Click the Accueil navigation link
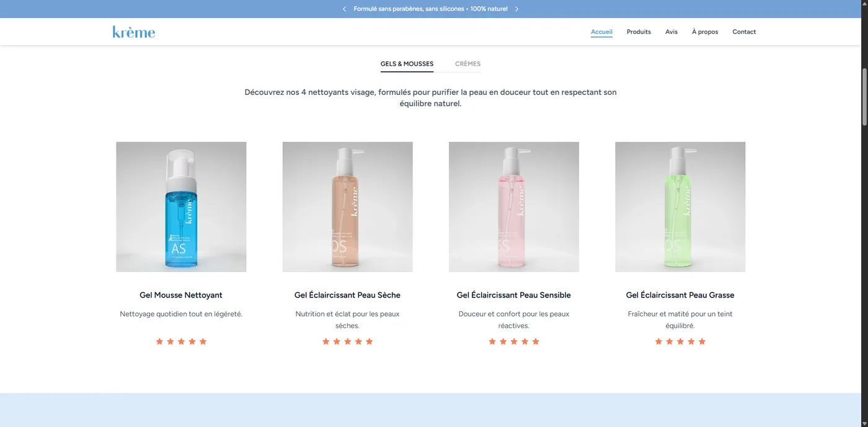Image resolution: width=868 pixels, height=427 pixels. (601, 32)
